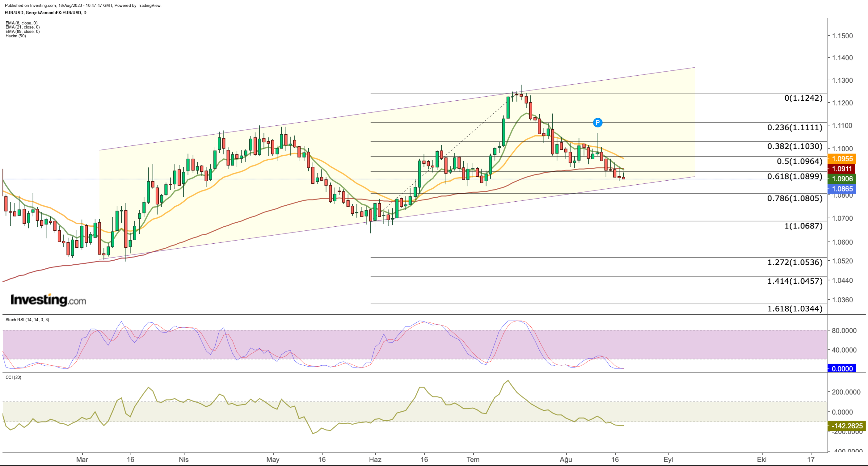Screen dimensions: 868x466
Task: Click the orange 1.0955 price tag
Action: pyautogui.click(x=842, y=159)
